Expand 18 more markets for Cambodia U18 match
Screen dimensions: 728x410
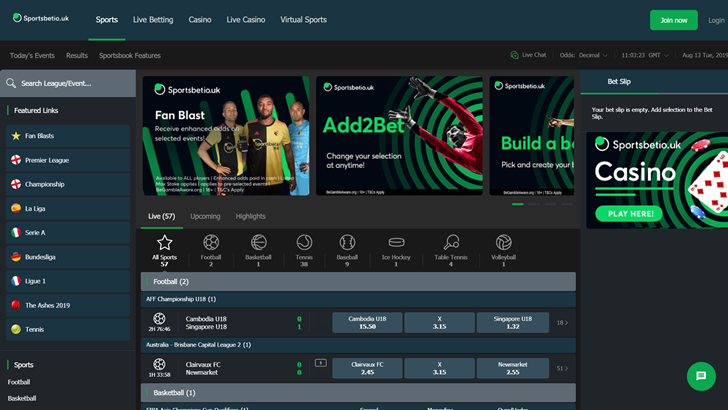coord(562,323)
